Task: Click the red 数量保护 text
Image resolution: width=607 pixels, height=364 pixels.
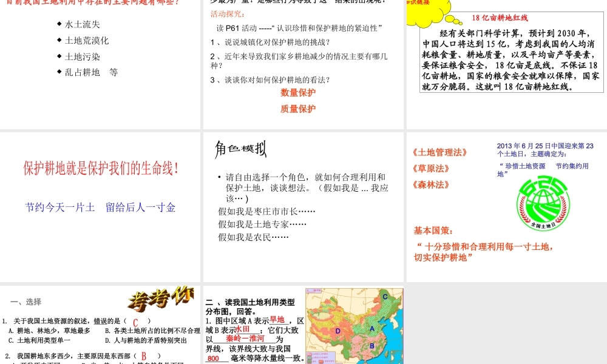Action: click(298, 92)
